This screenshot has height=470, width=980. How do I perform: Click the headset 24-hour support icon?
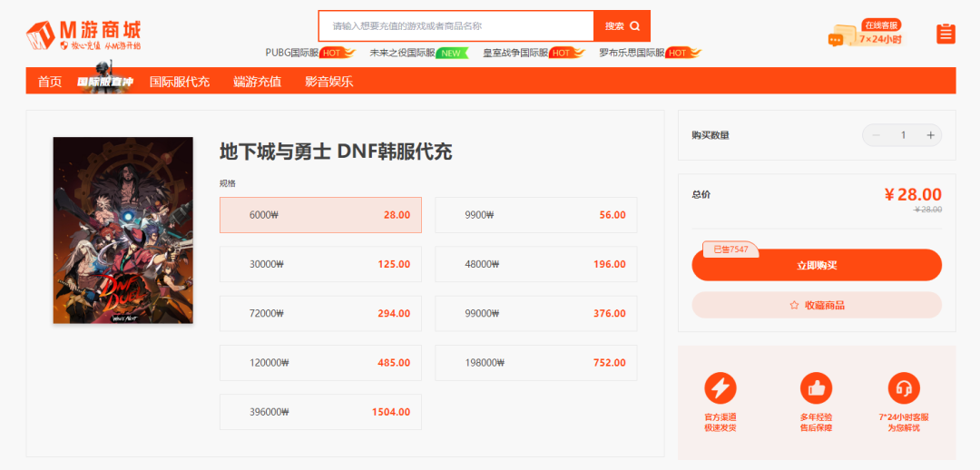tap(904, 388)
